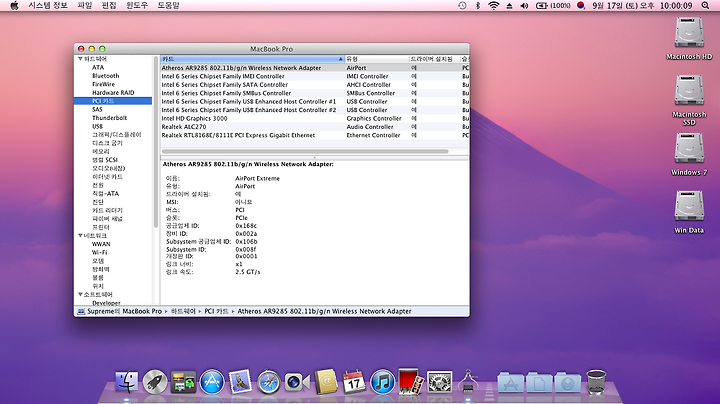
Task: Collapse the 하드웨어 section triangle
Action: pos(80,59)
